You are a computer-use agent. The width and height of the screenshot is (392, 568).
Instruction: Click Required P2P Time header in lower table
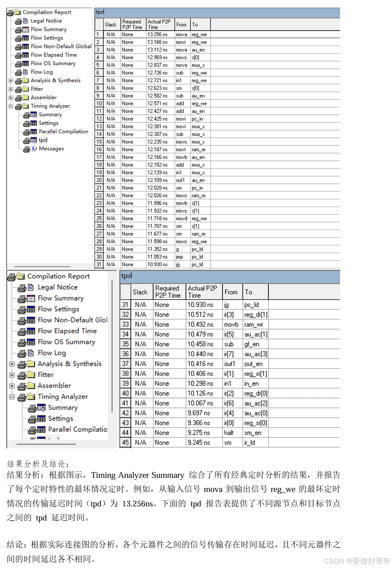(169, 292)
